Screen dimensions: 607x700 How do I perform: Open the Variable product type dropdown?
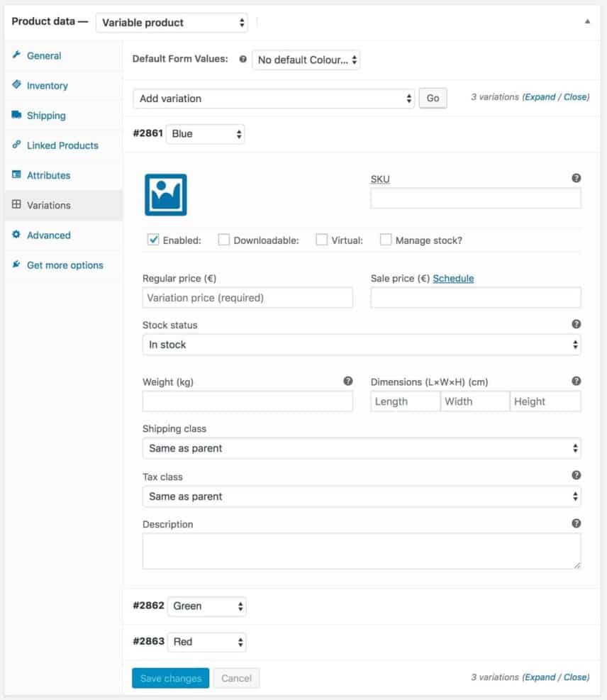point(170,22)
